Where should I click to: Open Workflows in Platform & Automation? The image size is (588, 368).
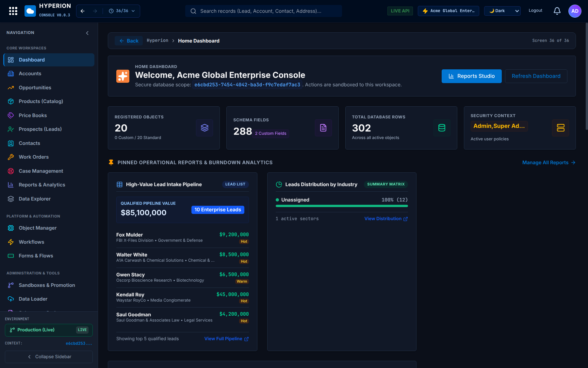tap(49, 242)
